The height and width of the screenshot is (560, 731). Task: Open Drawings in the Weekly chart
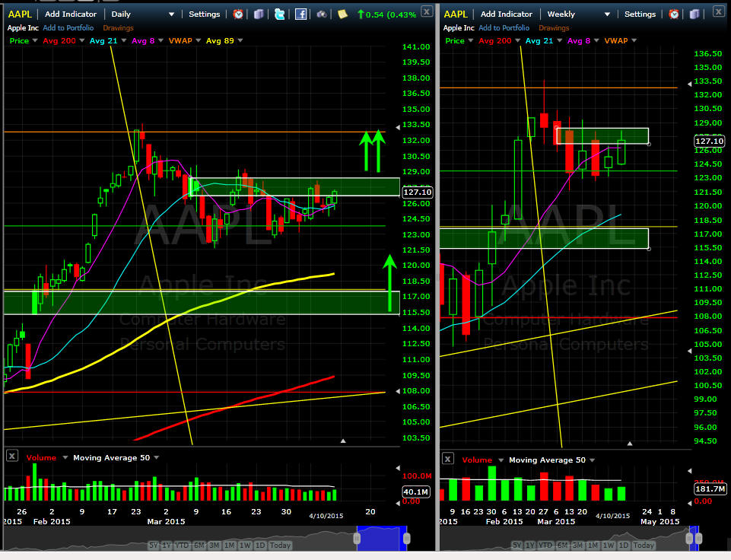(x=554, y=28)
